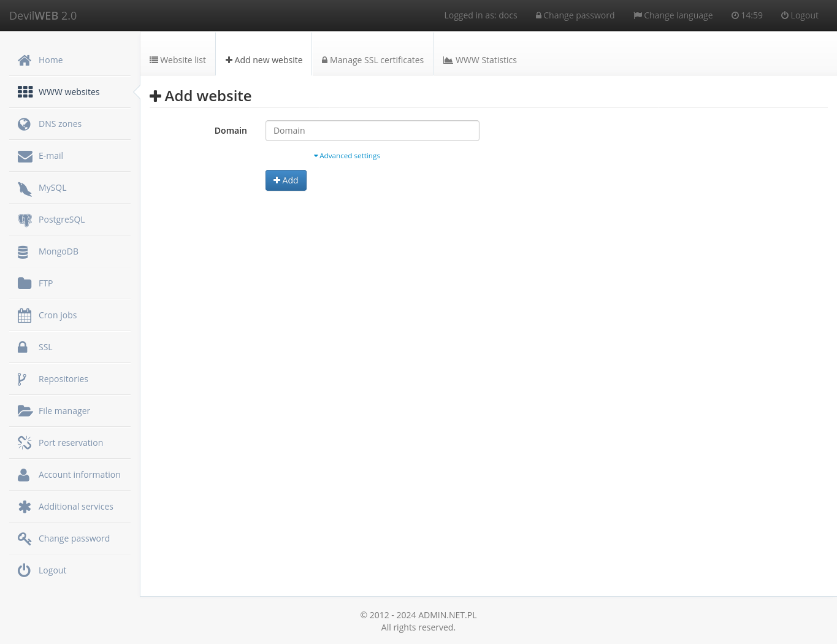
Task: Switch to the Website list tab
Action: tap(177, 59)
